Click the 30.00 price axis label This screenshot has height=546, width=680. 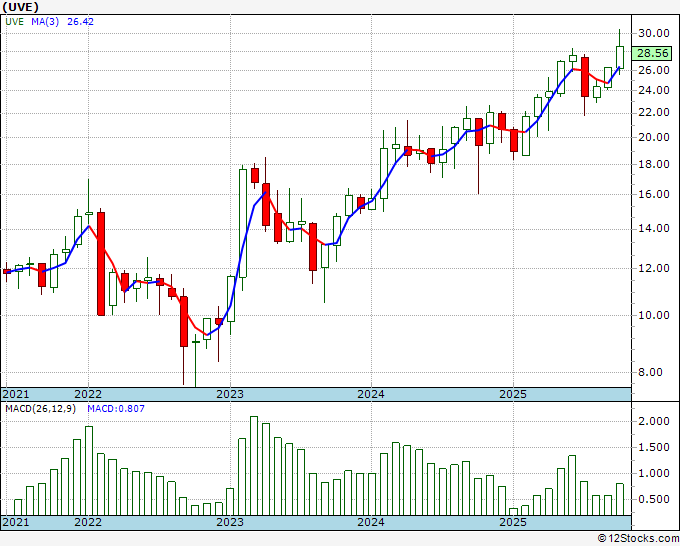click(x=654, y=33)
